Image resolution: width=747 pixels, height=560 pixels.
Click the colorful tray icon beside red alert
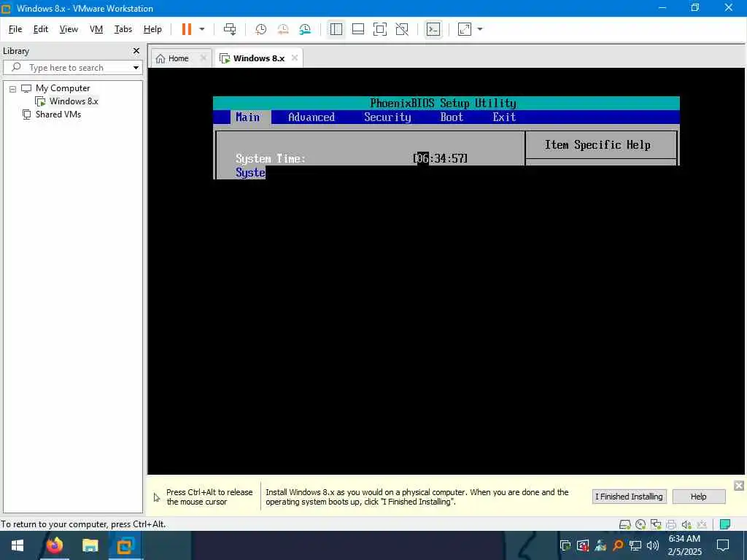(x=600, y=545)
